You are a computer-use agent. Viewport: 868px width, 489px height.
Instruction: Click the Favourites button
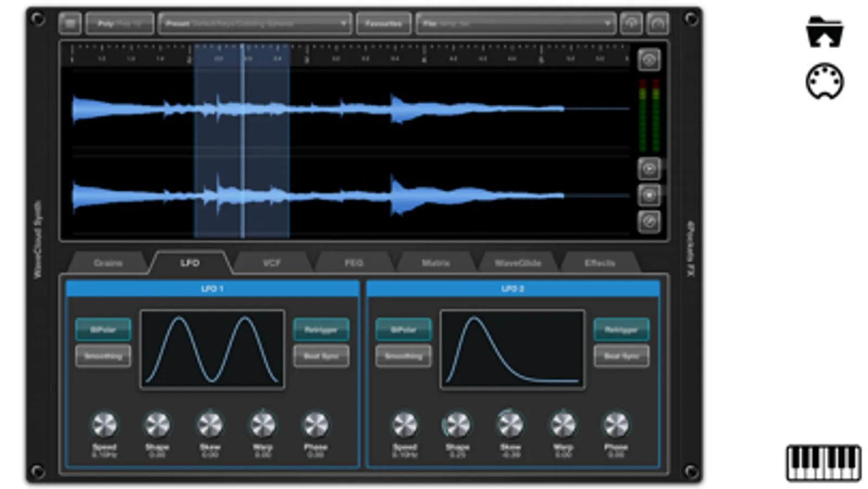(x=383, y=23)
